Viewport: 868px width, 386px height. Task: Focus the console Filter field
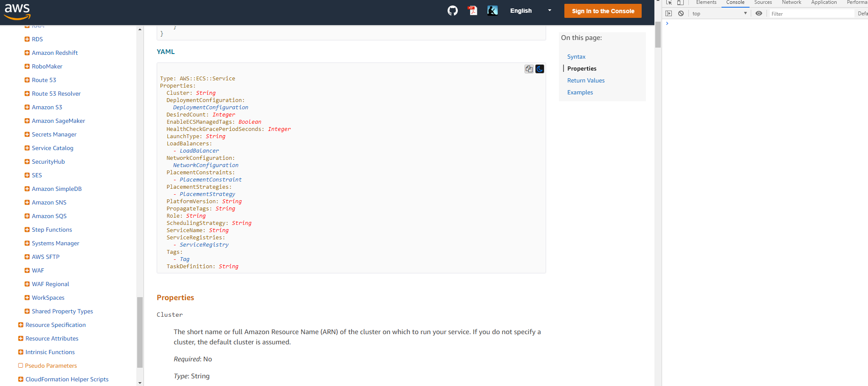click(x=811, y=14)
